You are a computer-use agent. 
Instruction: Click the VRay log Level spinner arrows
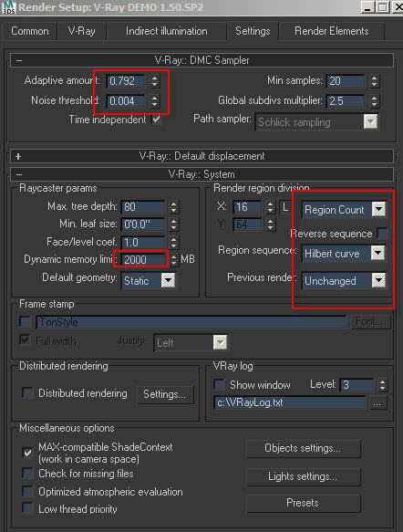coord(382,385)
